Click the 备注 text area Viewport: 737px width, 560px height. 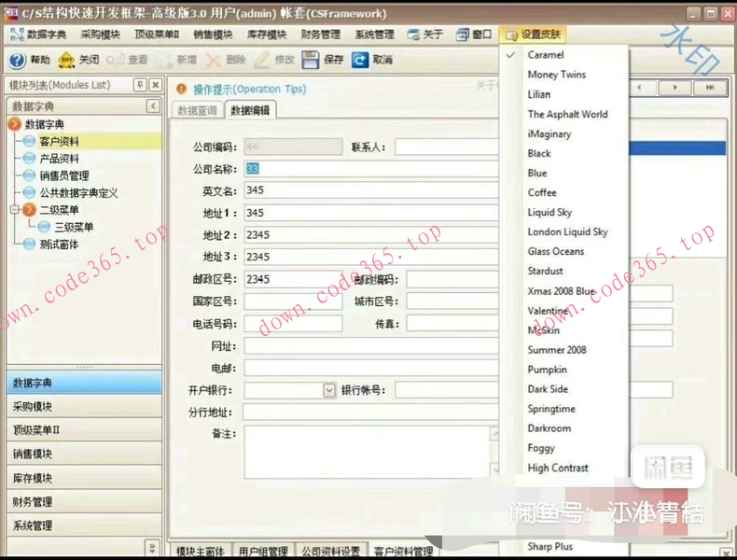[367, 452]
